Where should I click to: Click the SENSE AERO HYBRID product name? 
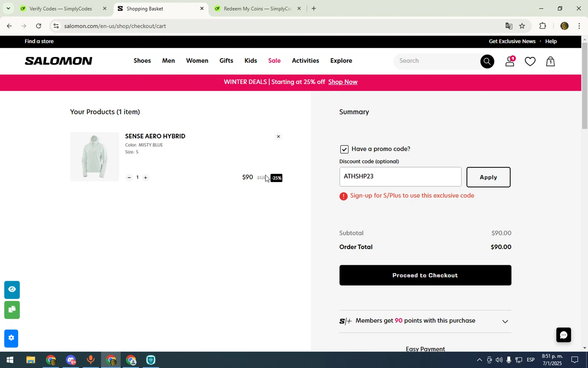coord(155,136)
